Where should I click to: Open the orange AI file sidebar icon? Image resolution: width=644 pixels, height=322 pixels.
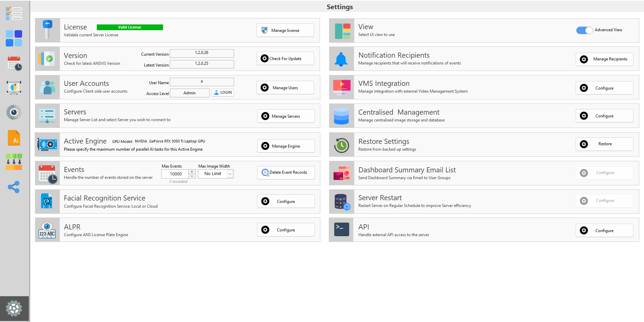click(14, 138)
